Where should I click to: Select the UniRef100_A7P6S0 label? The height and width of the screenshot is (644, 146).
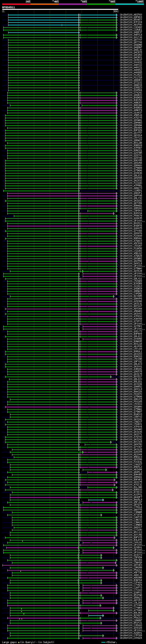(131, 316)
